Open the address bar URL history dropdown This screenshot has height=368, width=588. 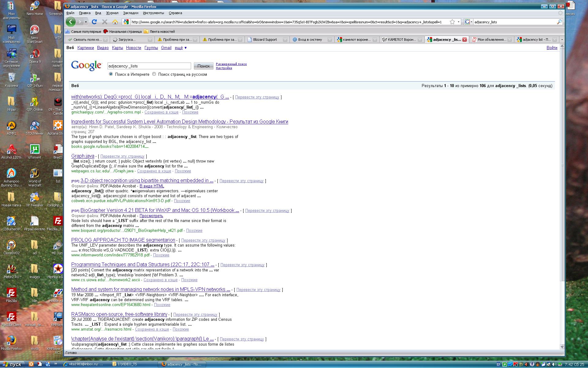pyautogui.click(x=458, y=22)
